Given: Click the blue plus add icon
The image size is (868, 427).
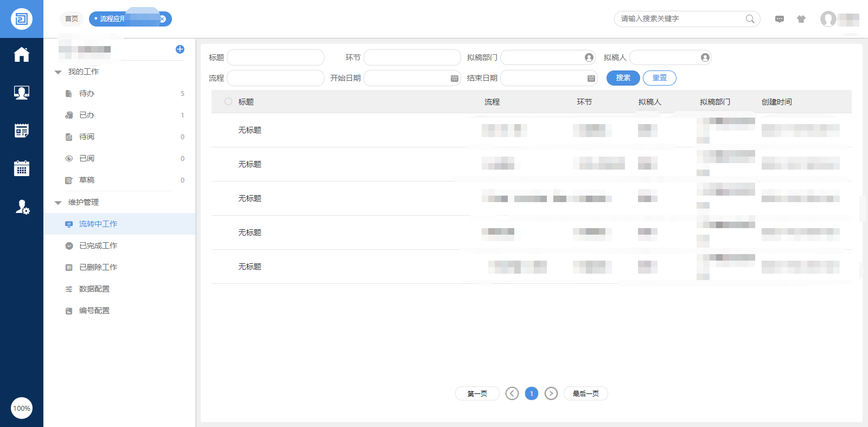Looking at the screenshot, I should [180, 49].
